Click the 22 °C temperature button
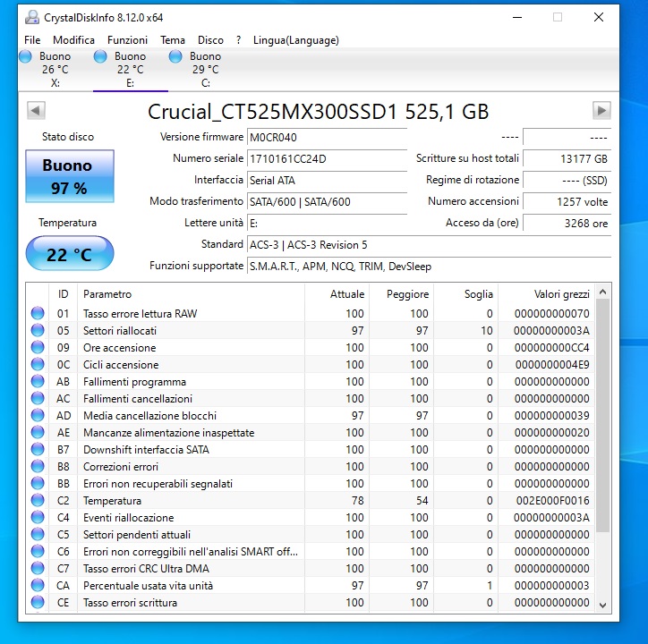This screenshot has width=648, height=644. (x=70, y=254)
